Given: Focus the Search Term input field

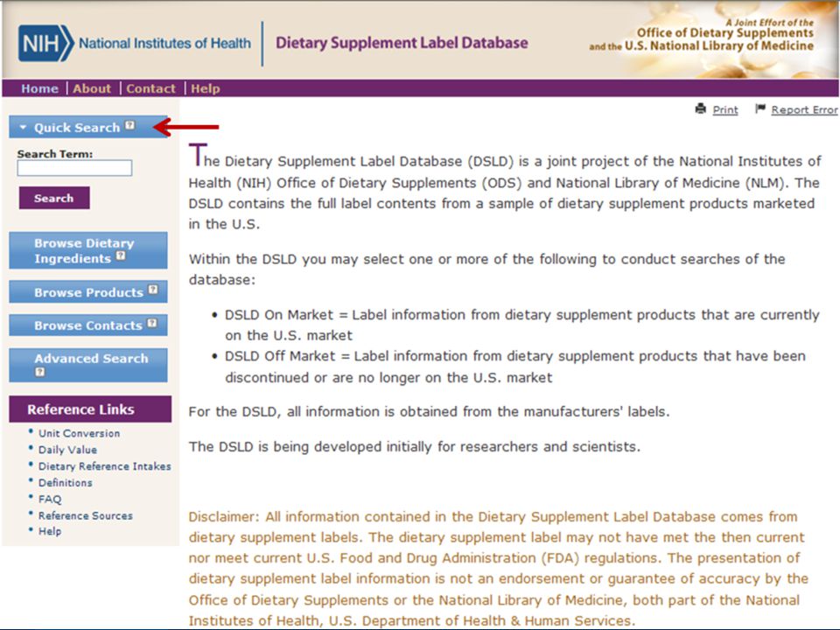Looking at the screenshot, I should tap(74, 168).
